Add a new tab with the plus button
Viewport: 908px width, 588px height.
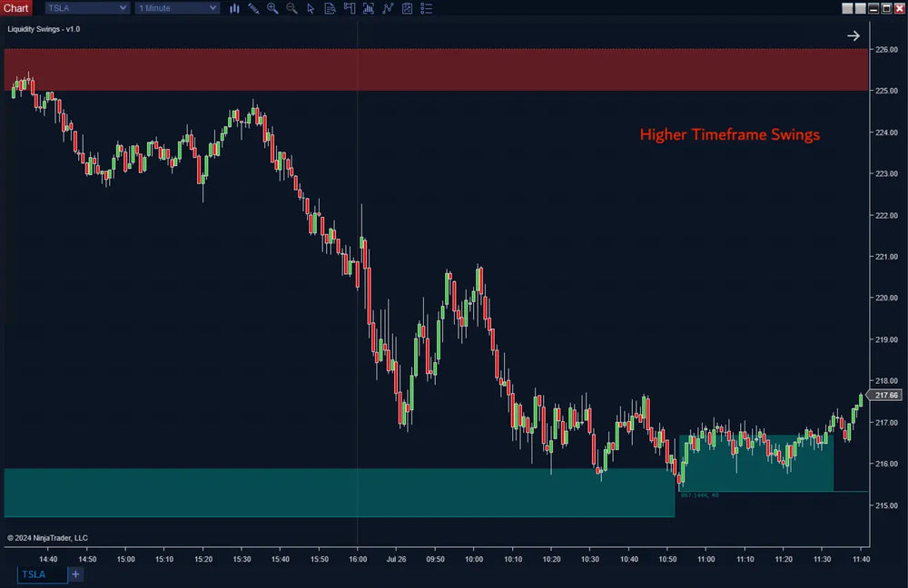click(75, 574)
